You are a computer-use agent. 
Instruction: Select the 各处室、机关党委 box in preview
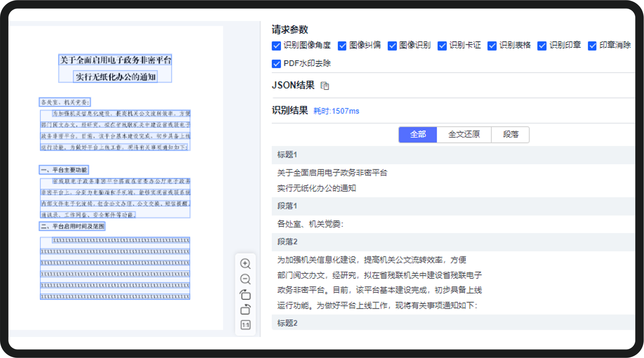click(65, 102)
